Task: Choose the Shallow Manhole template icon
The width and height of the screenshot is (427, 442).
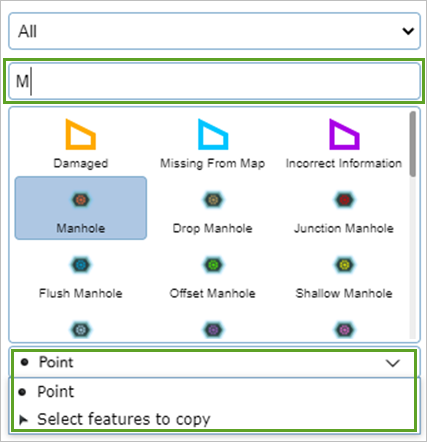Action: tap(344, 265)
